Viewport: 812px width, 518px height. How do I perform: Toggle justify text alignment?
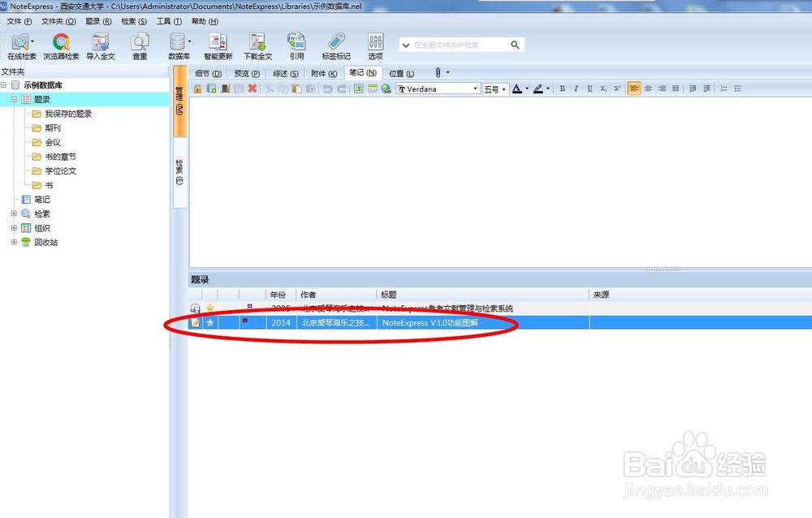pyautogui.click(x=676, y=88)
